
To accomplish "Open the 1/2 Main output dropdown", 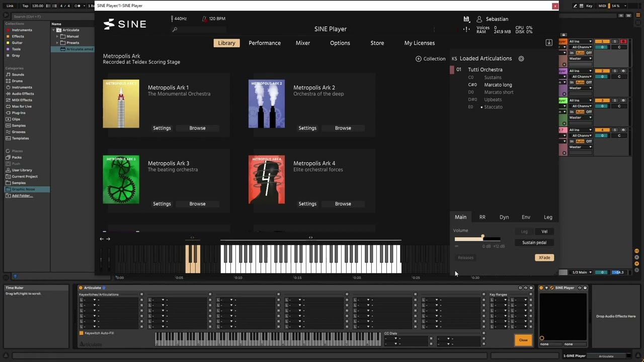I will point(581,273).
